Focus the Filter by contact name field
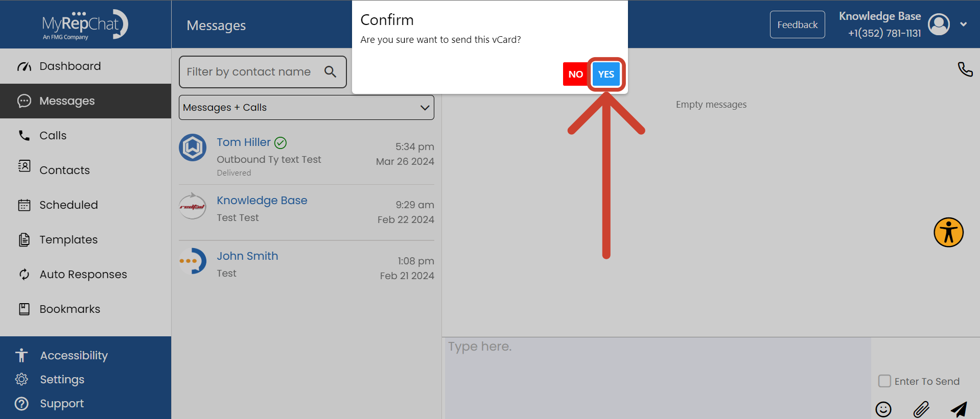Image resolution: width=980 pixels, height=419 pixels. tap(250, 72)
